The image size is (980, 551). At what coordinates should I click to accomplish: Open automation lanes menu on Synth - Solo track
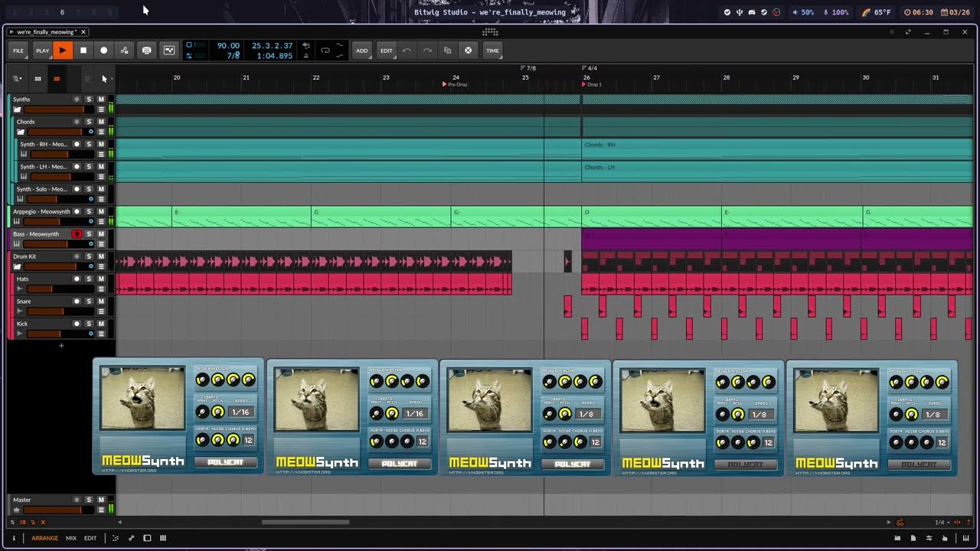[x=101, y=199]
